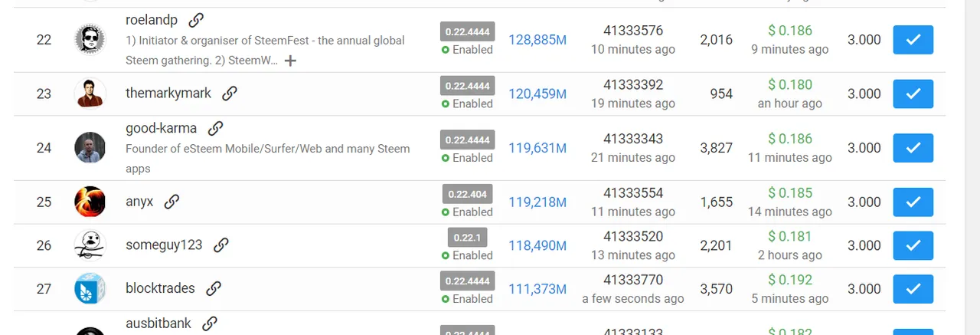
Task: Select the rank number 27
Action: tap(44, 289)
